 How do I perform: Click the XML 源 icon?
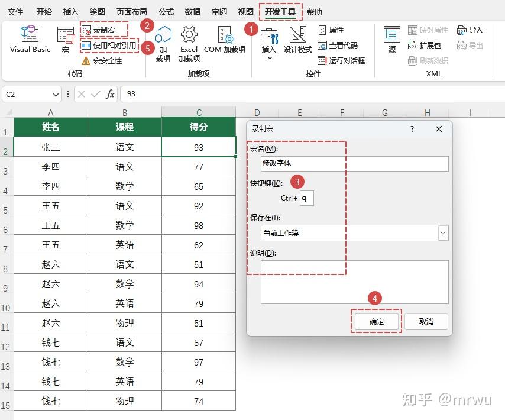[x=391, y=41]
